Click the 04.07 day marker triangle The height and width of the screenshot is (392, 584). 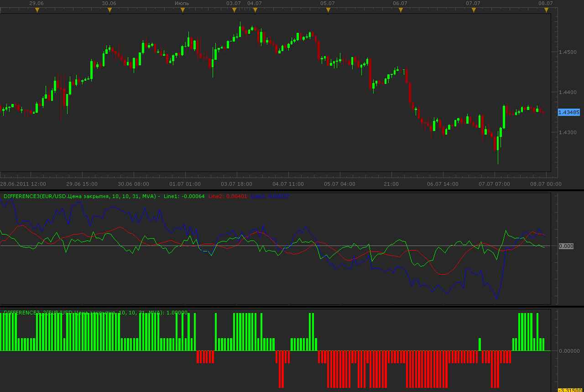click(x=255, y=10)
